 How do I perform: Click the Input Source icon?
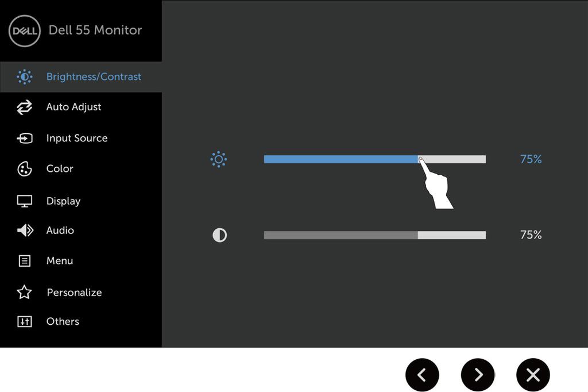[x=25, y=138]
